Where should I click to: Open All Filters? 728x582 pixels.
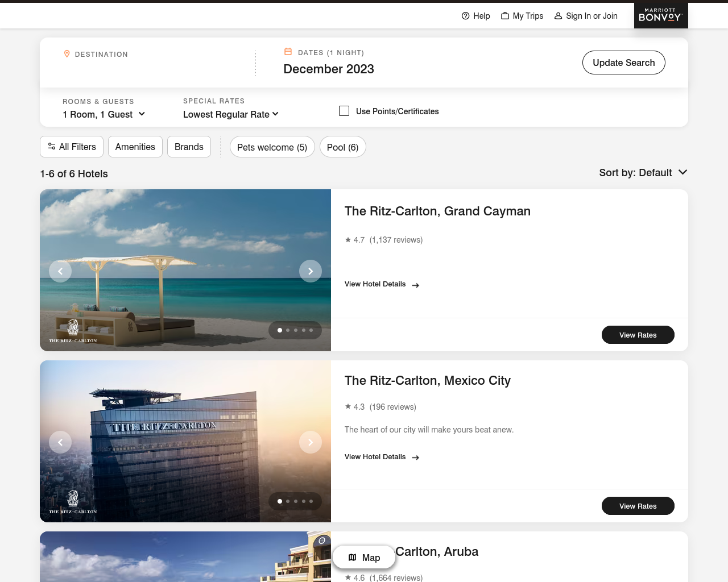(72, 147)
